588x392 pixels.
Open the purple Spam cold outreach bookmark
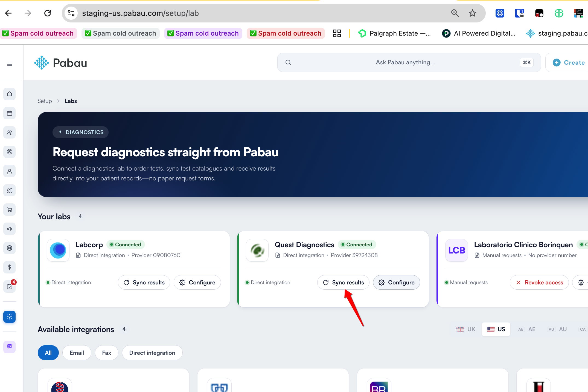point(203,33)
